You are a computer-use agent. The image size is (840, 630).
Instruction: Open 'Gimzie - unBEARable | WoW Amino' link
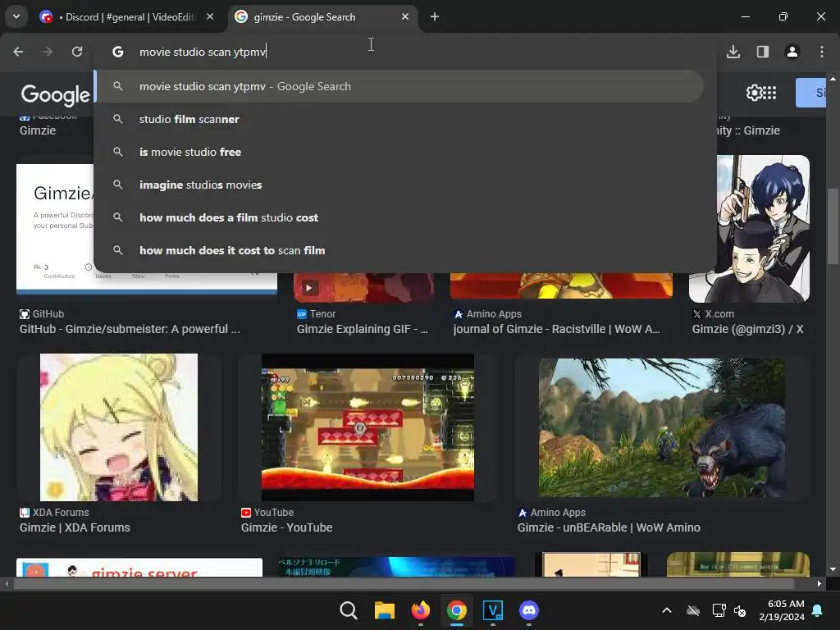coord(609,527)
